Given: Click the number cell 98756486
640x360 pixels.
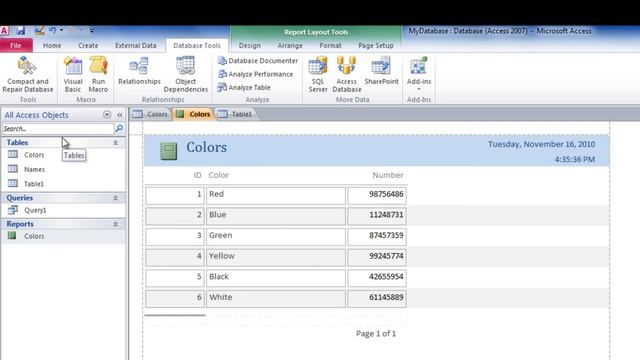Looking at the screenshot, I should tap(377, 195).
